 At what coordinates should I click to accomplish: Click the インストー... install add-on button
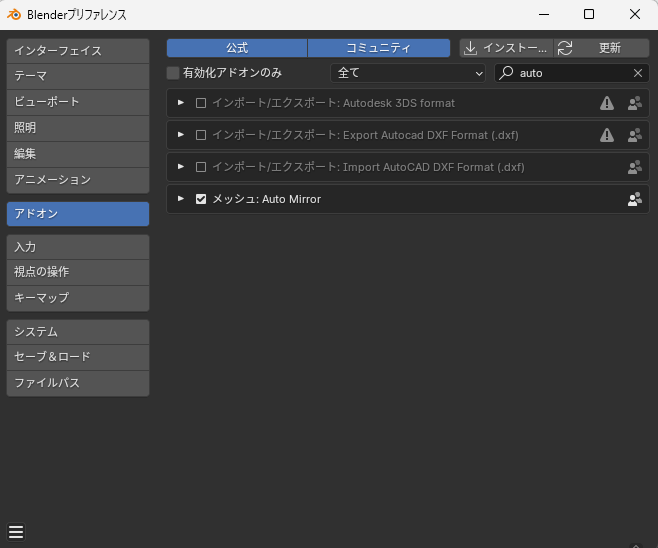point(507,48)
